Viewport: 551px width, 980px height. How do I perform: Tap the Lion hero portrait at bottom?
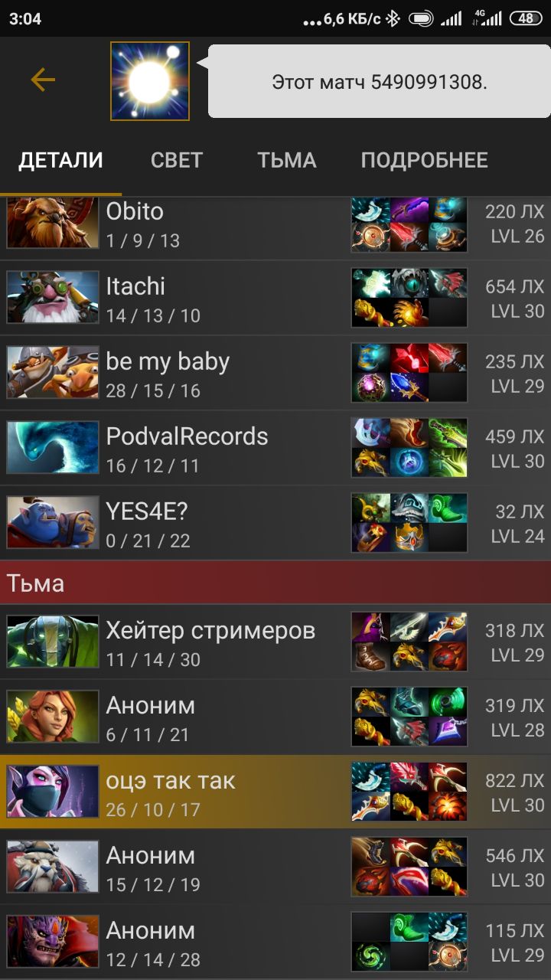click(53, 942)
